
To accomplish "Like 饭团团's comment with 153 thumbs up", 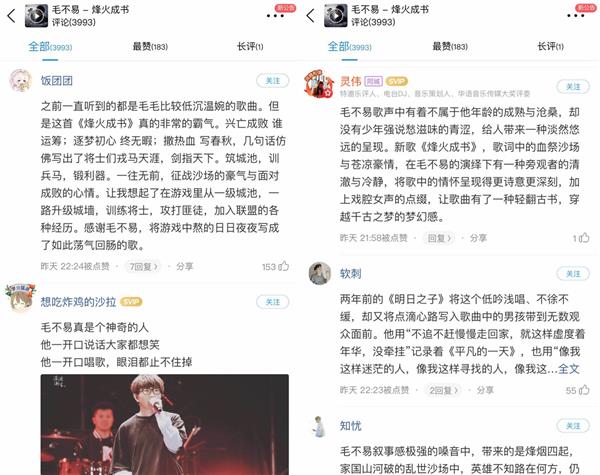I will click(x=284, y=266).
